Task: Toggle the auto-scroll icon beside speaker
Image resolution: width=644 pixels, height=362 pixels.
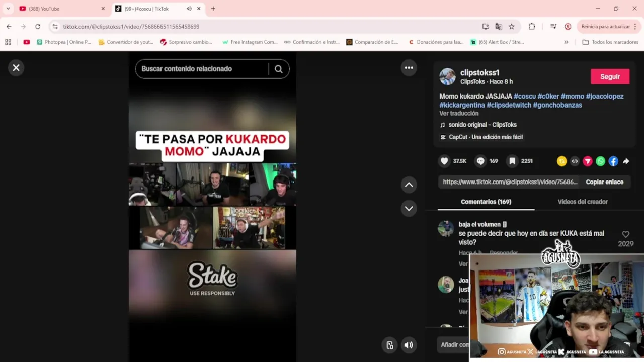Action: [x=389, y=345]
